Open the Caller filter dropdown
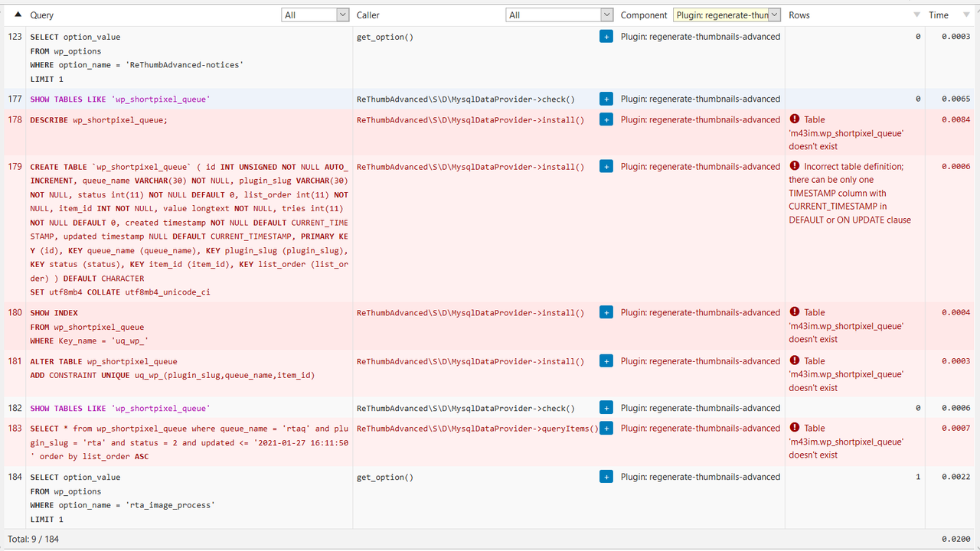Screen dimensions: 980x551 tap(560, 15)
